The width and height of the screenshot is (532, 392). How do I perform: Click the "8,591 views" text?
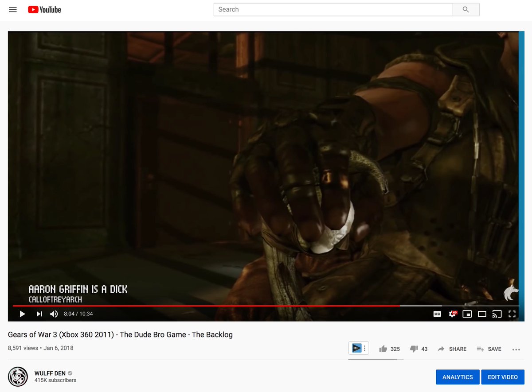click(x=23, y=348)
